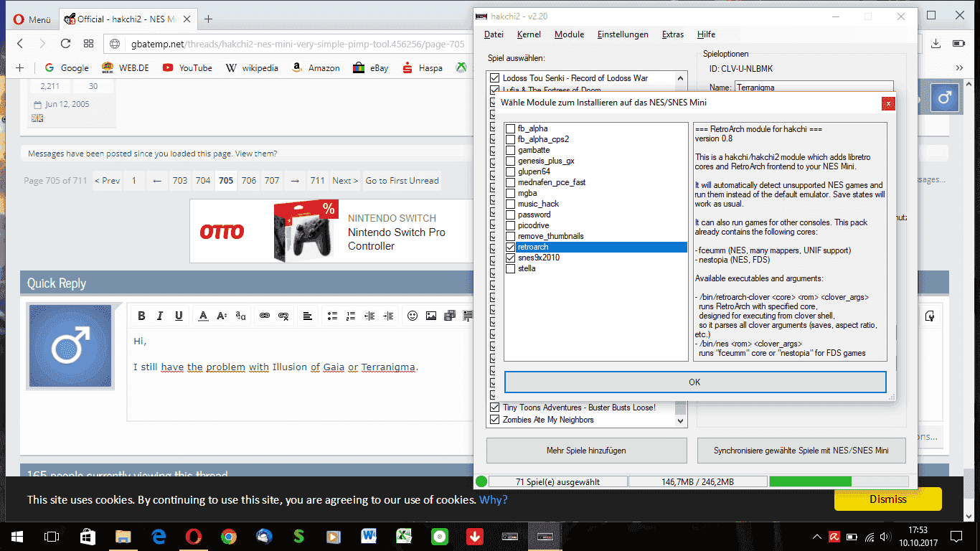Open the wikipedia bookmark
This screenshot has width=980, height=551.
click(x=252, y=68)
